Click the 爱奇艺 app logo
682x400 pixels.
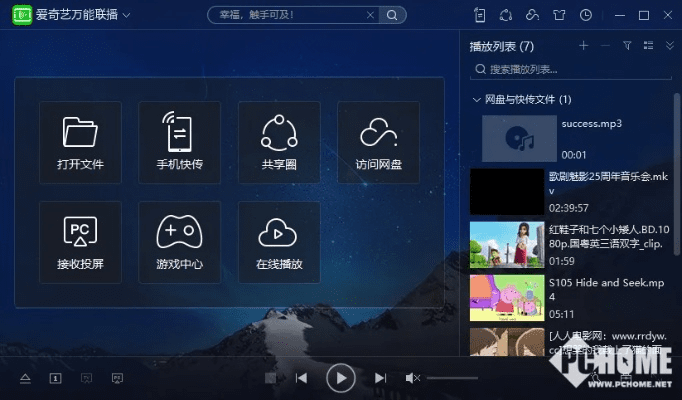pos(22,15)
